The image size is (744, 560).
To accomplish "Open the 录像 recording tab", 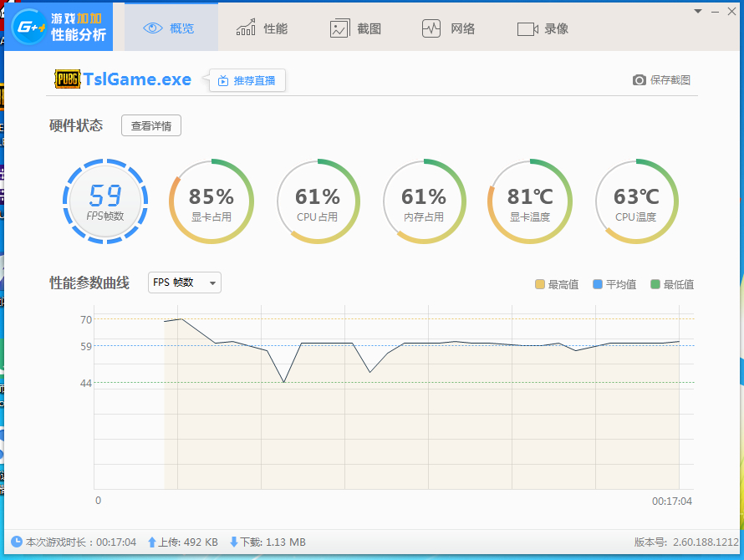I will coord(543,28).
